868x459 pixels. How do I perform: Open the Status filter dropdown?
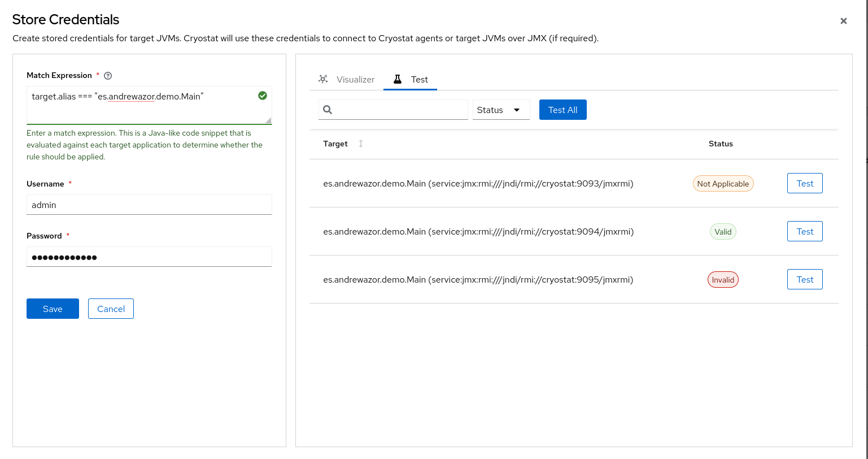point(501,110)
